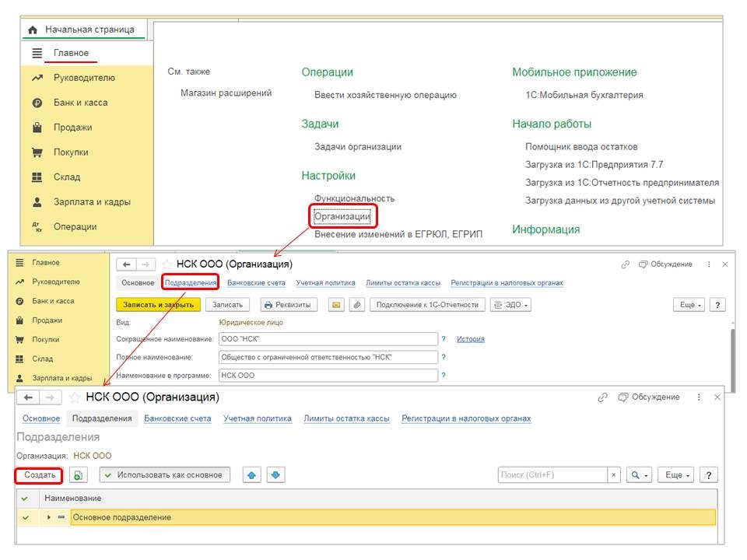Open three-dots menu in middle window header
Image resolution: width=747 pixels, height=560 pixels.
click(708, 264)
